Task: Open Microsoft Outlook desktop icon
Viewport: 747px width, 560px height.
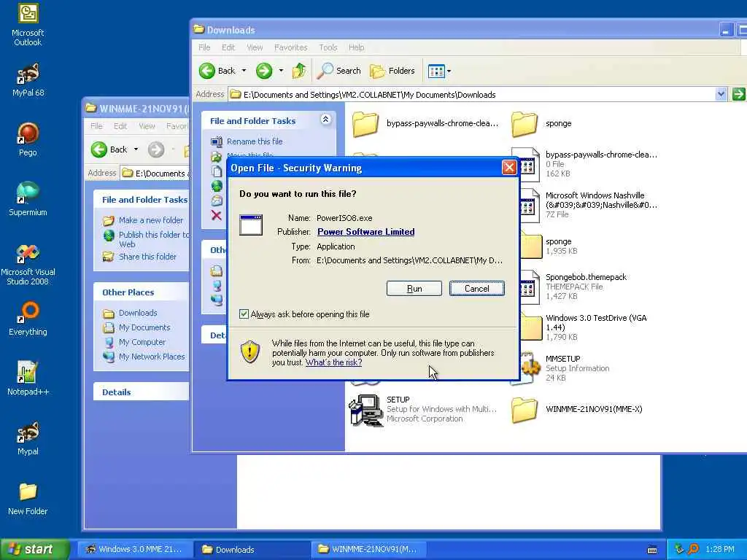Action: click(28, 24)
